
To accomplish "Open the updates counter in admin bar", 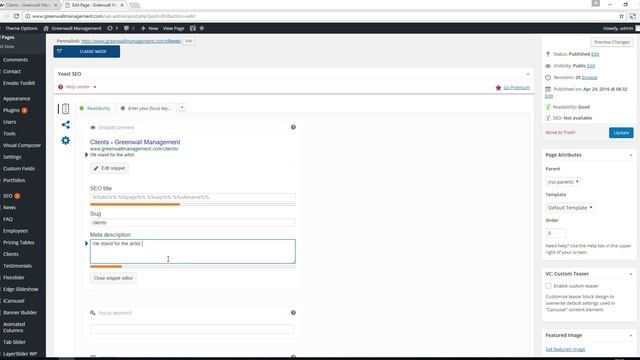I will [x=113, y=28].
